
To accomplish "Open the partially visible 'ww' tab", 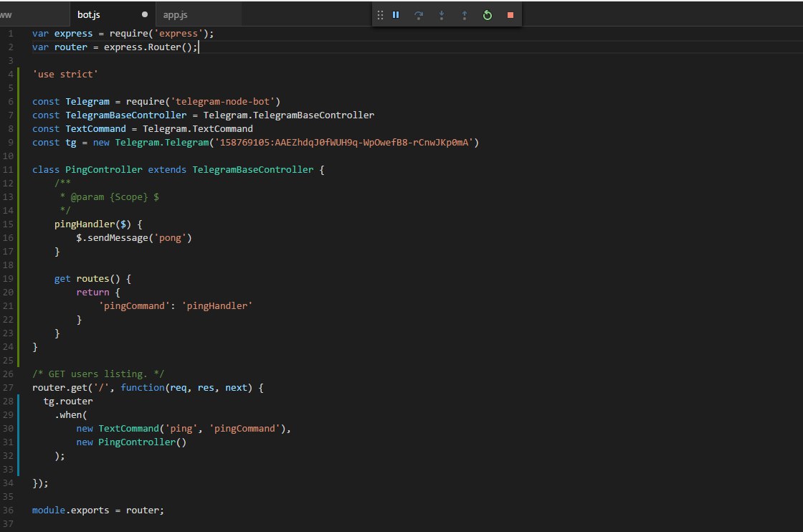I will pos(6,15).
